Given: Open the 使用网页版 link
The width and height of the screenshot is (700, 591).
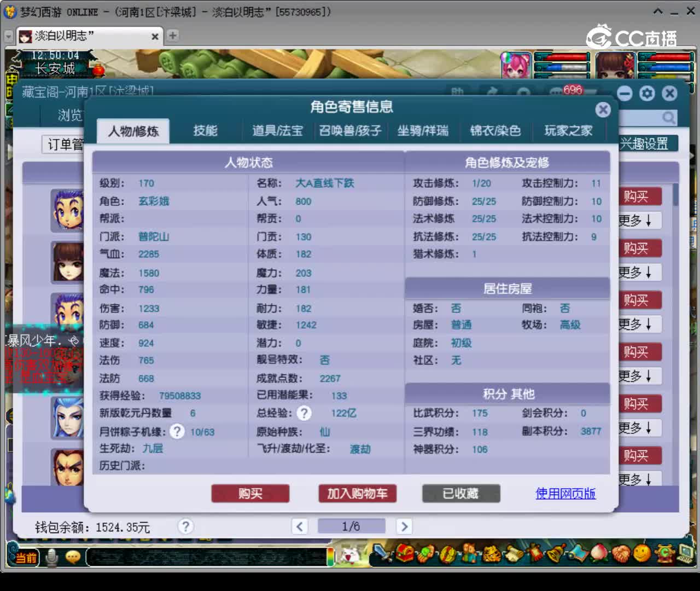Looking at the screenshot, I should [565, 494].
